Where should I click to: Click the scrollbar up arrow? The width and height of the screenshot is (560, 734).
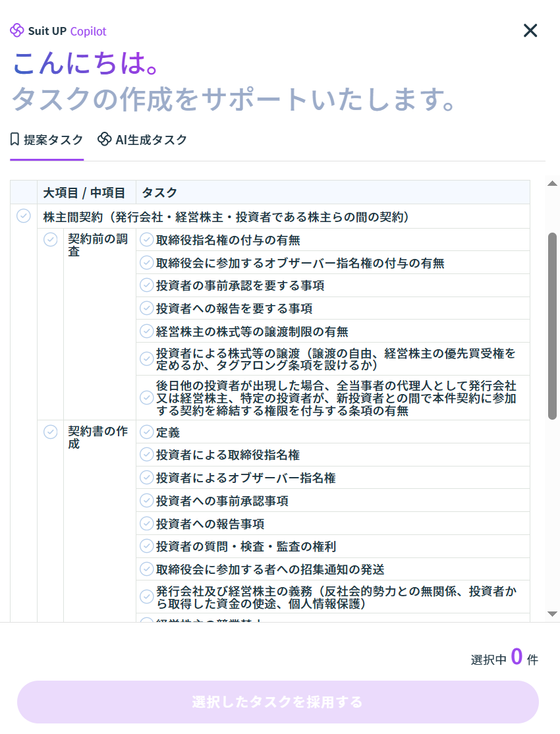553,184
